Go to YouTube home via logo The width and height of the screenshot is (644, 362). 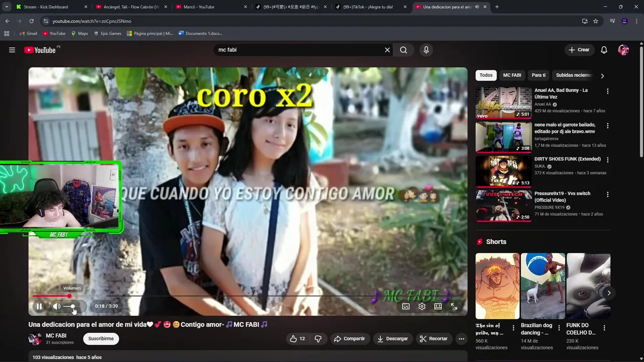click(x=40, y=50)
